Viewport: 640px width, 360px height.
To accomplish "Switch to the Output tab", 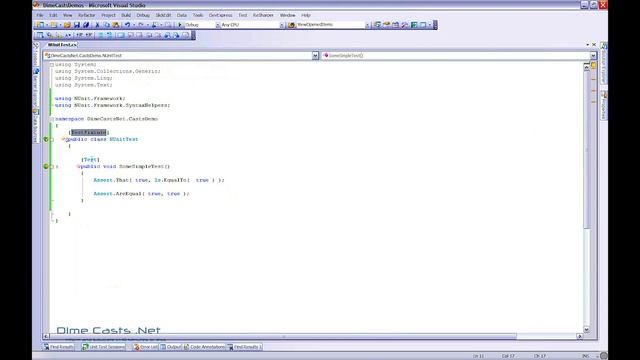I will coord(171,347).
